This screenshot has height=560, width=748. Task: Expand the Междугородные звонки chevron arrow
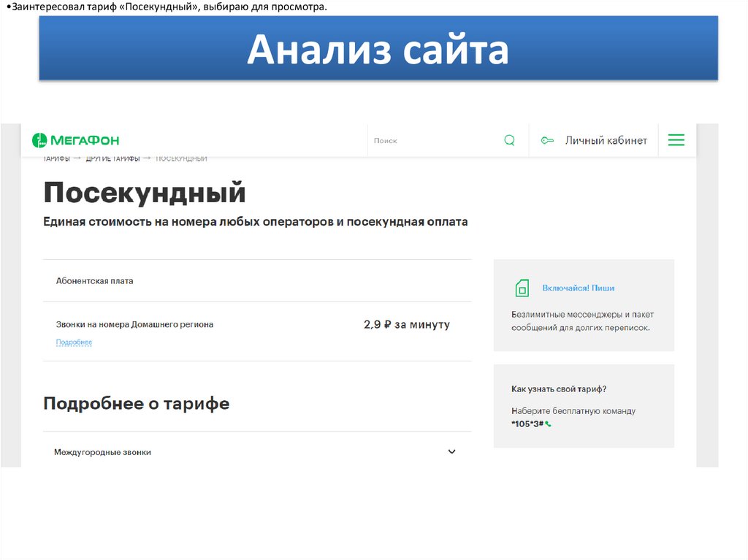pyautogui.click(x=451, y=452)
